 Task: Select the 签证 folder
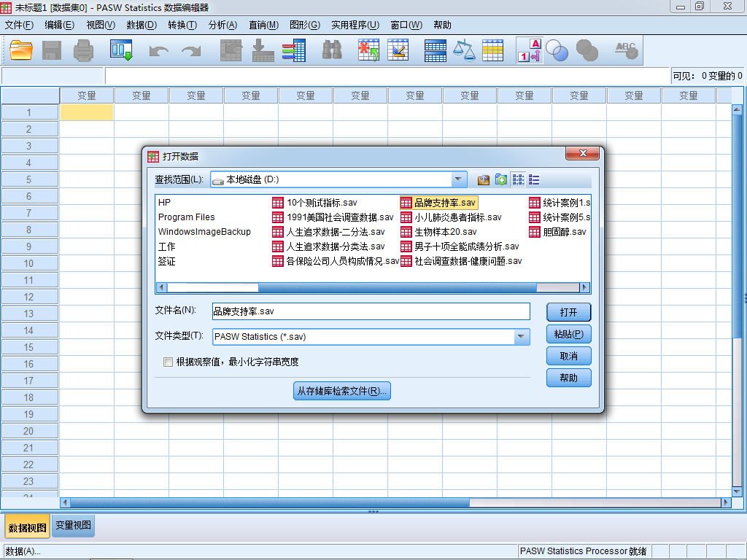(x=167, y=262)
